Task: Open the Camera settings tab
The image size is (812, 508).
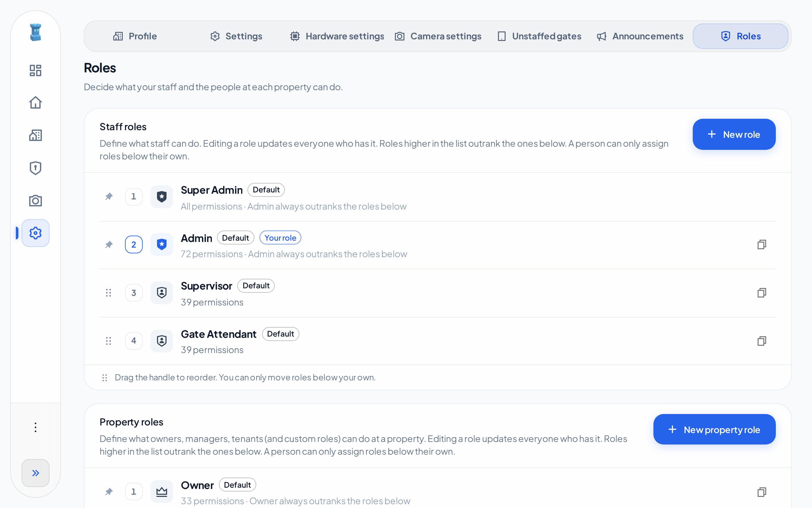Action: point(438,36)
